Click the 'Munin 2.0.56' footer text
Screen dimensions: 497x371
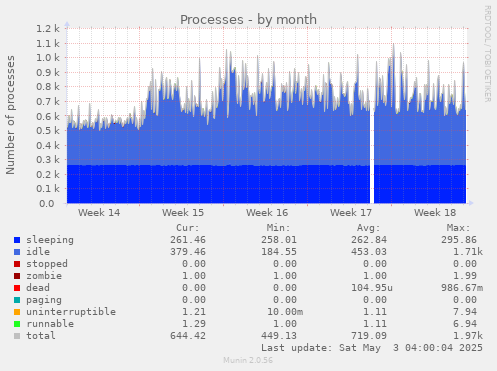click(248, 360)
